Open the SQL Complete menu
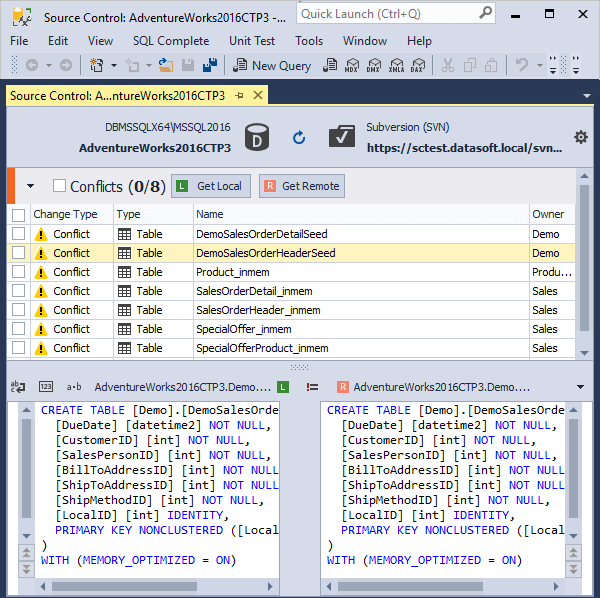 [171, 41]
